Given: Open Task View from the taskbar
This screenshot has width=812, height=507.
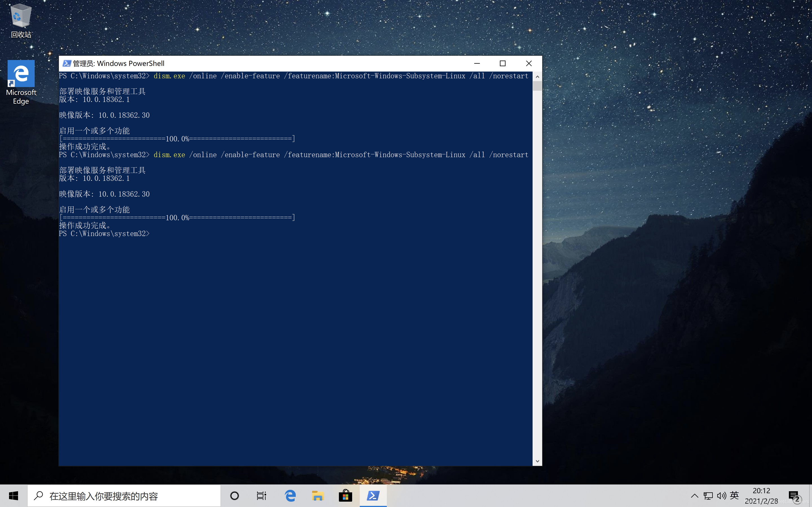Looking at the screenshot, I should (262, 496).
